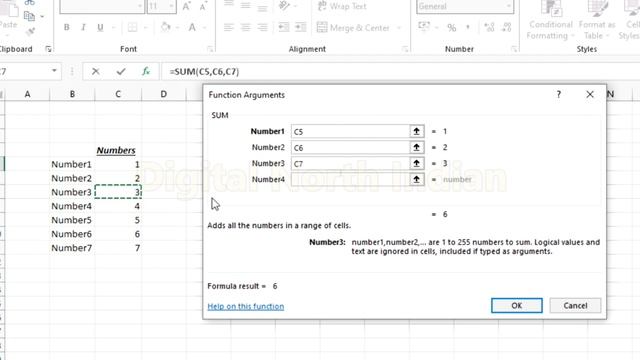Click OK in Function Arguments dialog

517,305
